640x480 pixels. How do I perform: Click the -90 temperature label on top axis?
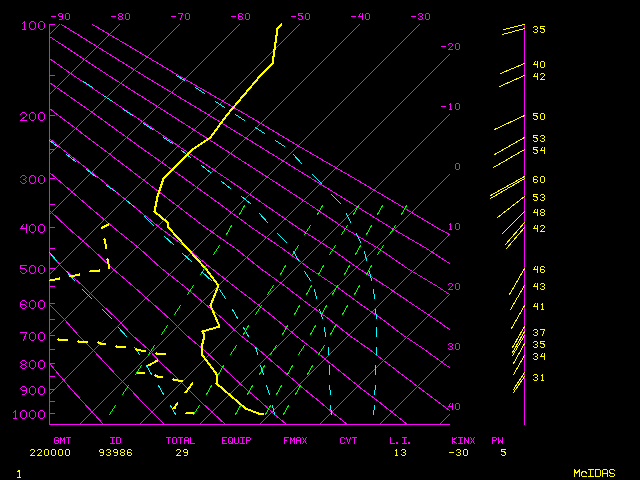coord(60,16)
